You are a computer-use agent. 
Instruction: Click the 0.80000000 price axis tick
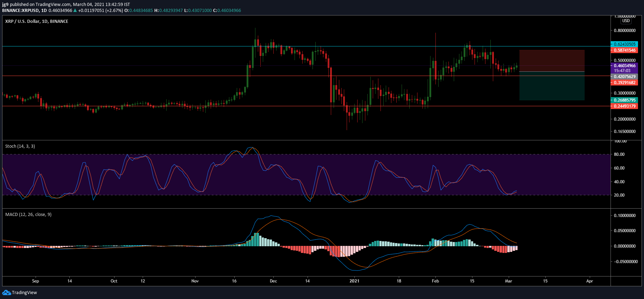625,31
